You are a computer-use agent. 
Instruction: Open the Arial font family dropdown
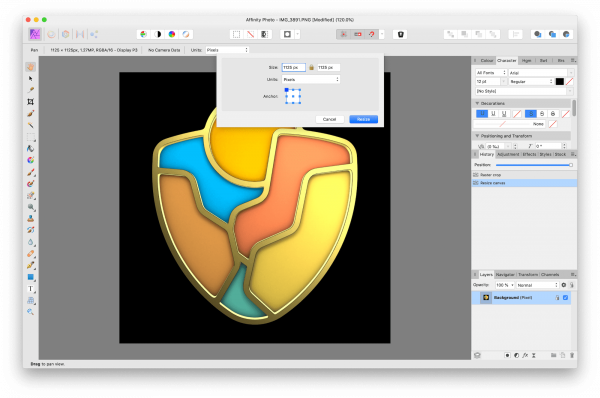(541, 72)
